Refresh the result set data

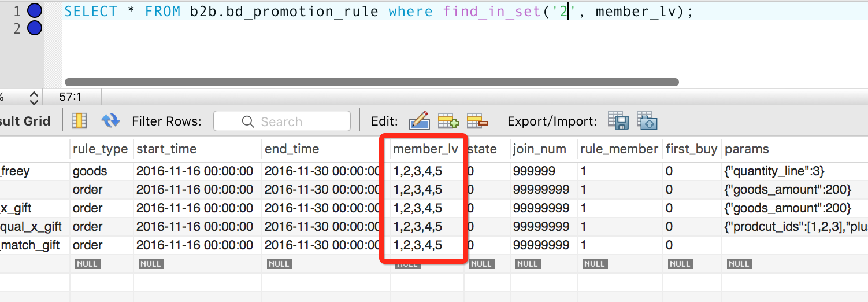pos(110,121)
